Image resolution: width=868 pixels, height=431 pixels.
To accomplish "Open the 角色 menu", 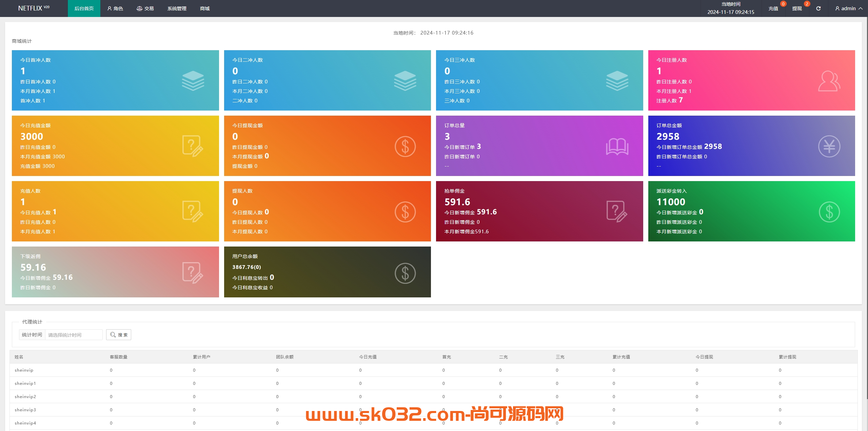I will tap(115, 8).
